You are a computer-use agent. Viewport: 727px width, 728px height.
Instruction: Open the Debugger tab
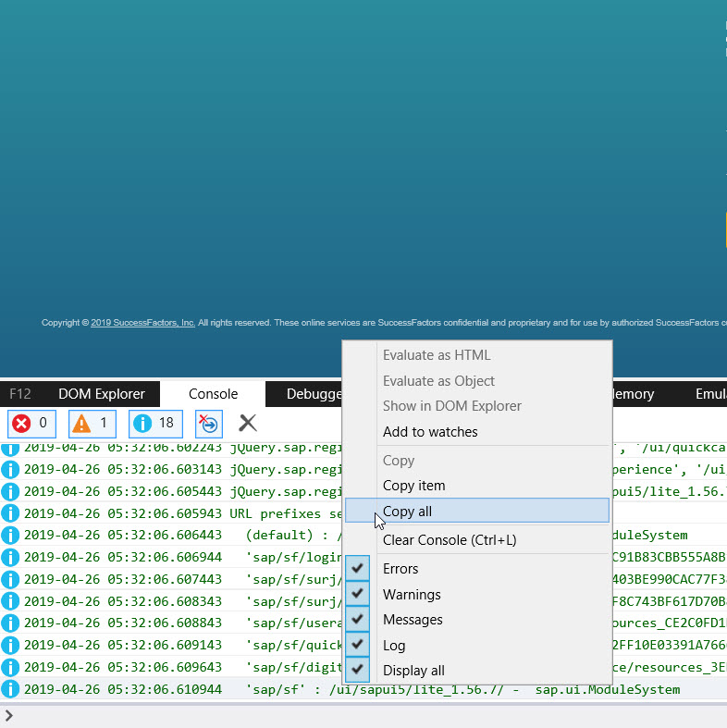click(x=314, y=394)
